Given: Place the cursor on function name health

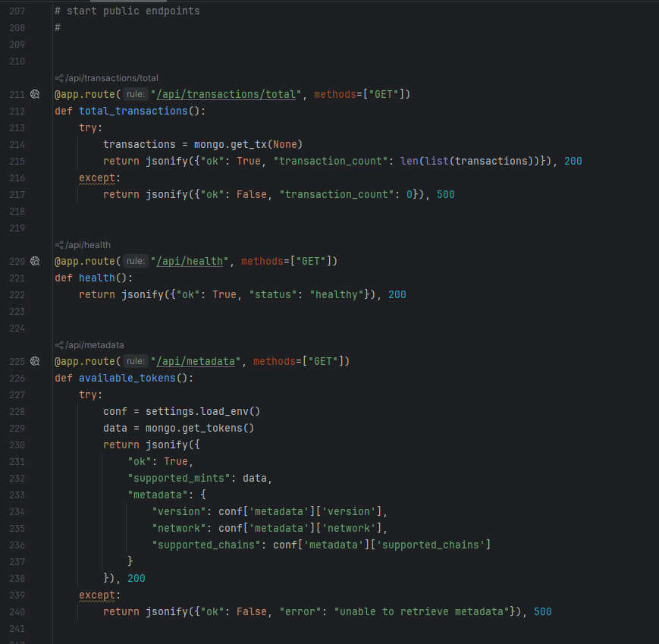Looking at the screenshot, I should [97, 278].
